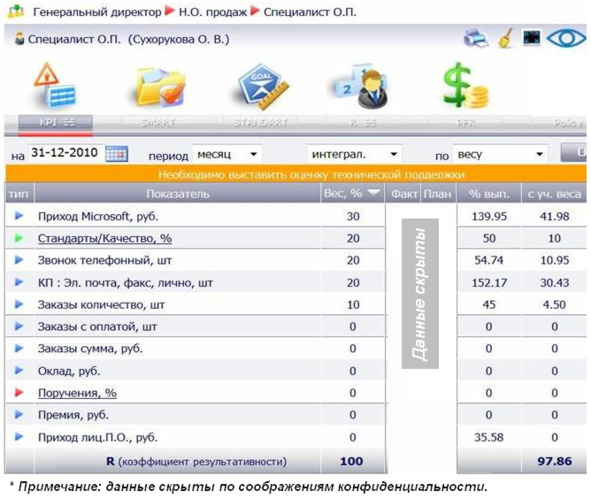This screenshot has width=591, height=499.
Task: Sort by the Вес, % column header
Action: click(x=352, y=193)
